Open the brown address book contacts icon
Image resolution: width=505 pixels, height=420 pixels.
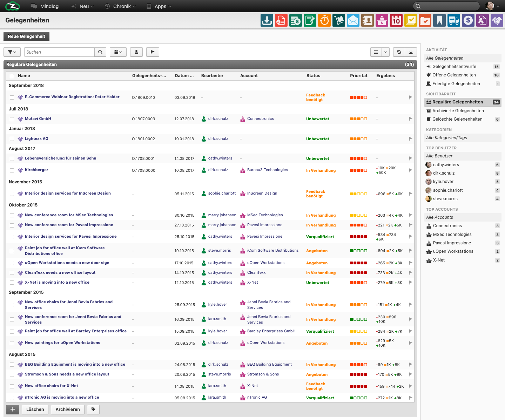(368, 20)
